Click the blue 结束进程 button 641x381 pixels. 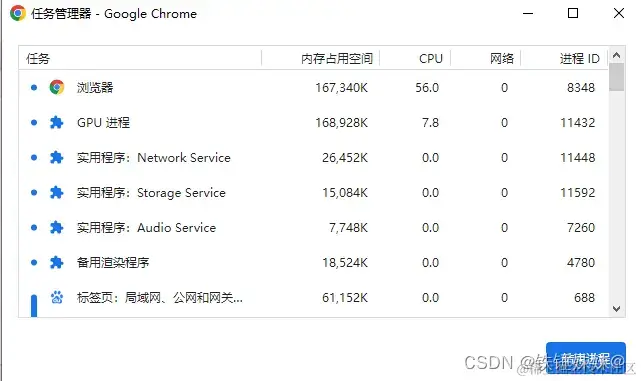pos(585,358)
